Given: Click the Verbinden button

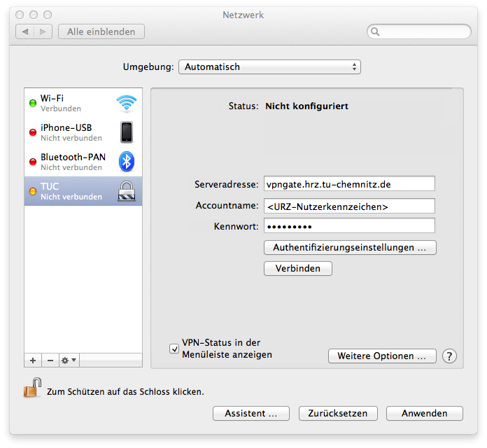Looking at the screenshot, I should pyautogui.click(x=297, y=269).
